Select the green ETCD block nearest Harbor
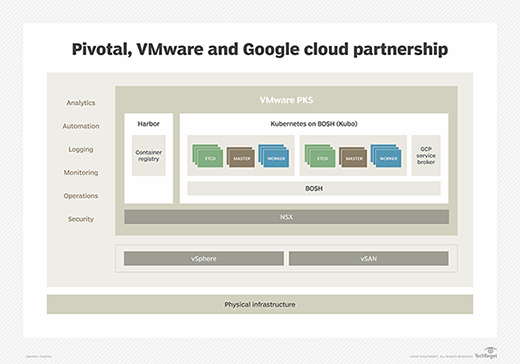Image resolution: width=520 pixels, height=364 pixels. click(x=208, y=156)
